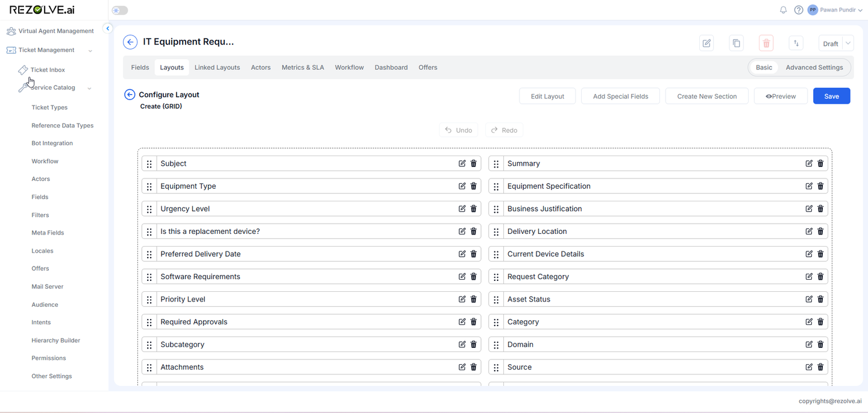The width and height of the screenshot is (868, 413).
Task: Delete the Equipment Specification field
Action: (x=820, y=186)
